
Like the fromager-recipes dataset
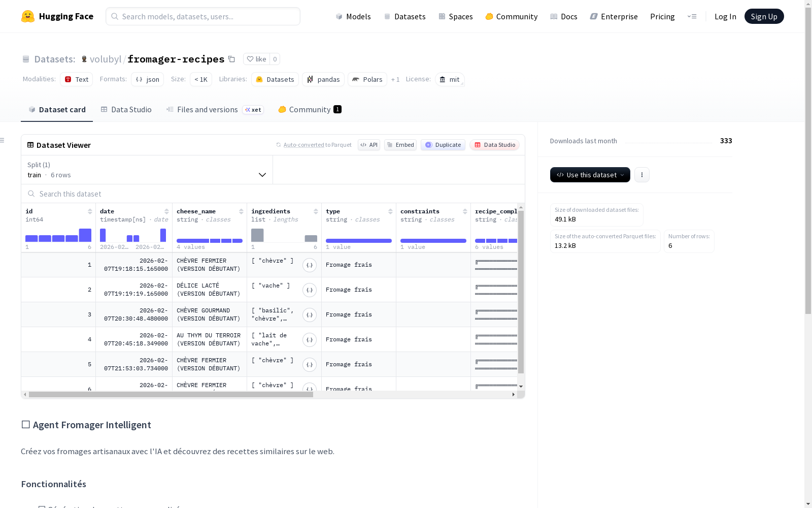click(x=256, y=59)
